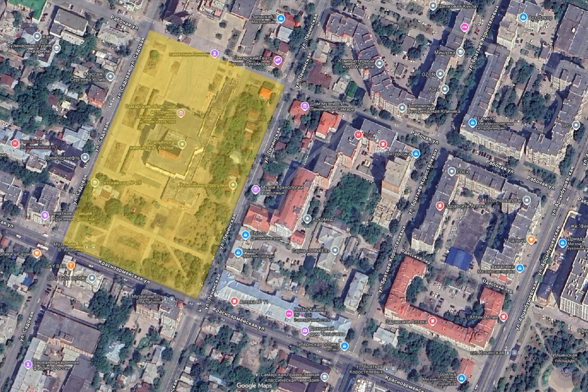
Task: Click the Хаят map pin
Action: pos(37,37)
